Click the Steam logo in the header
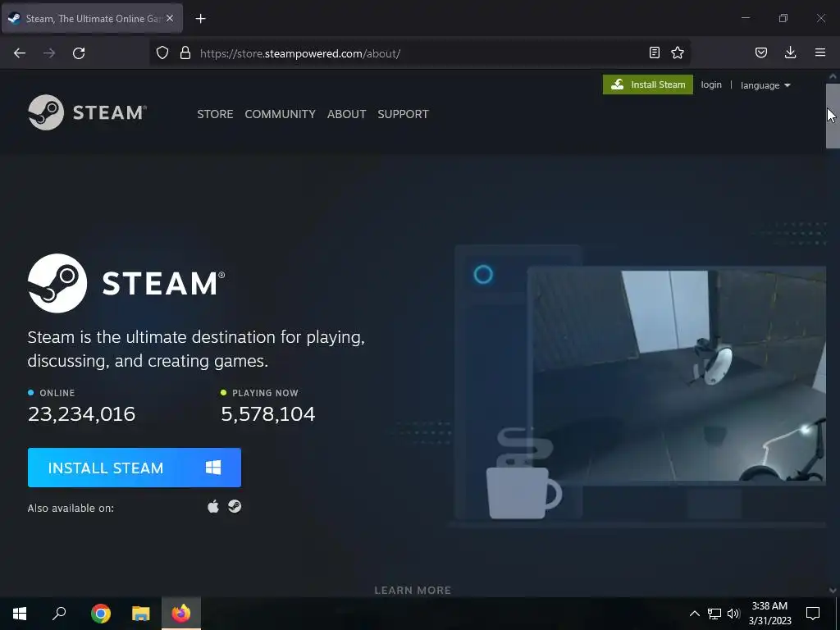The width and height of the screenshot is (840, 630). (87, 112)
